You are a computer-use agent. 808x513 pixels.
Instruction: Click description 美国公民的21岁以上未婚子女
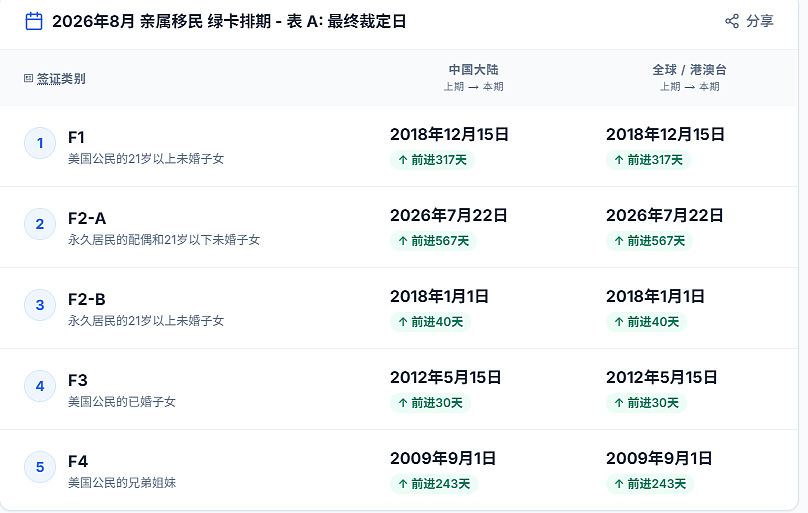click(146, 159)
